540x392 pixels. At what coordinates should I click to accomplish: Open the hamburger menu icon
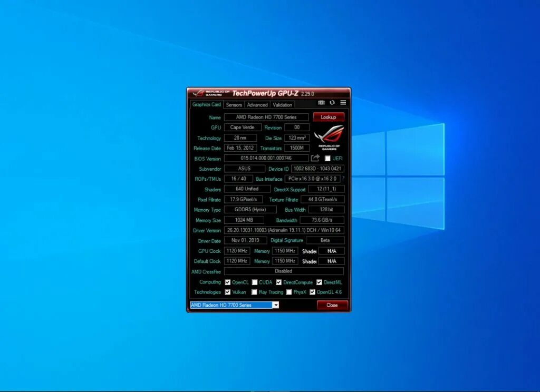point(343,103)
